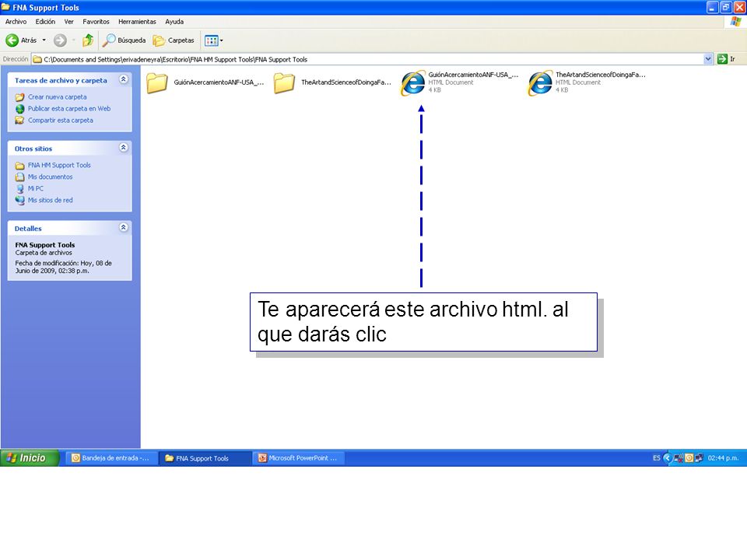Click the Ir go button
This screenshot has height=560, width=747.
[727, 59]
